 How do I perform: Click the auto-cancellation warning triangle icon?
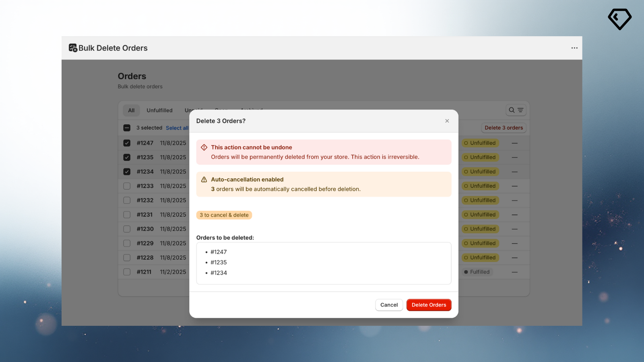204,180
